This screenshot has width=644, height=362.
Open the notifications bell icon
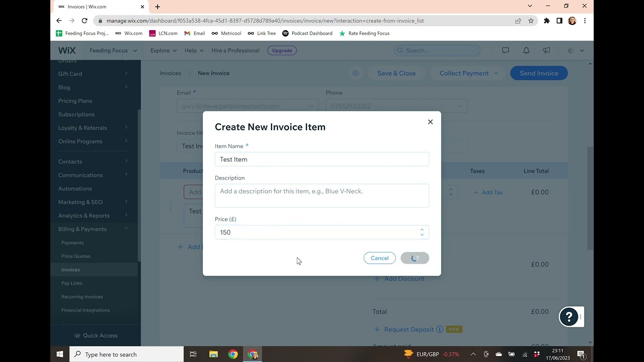coord(526,50)
